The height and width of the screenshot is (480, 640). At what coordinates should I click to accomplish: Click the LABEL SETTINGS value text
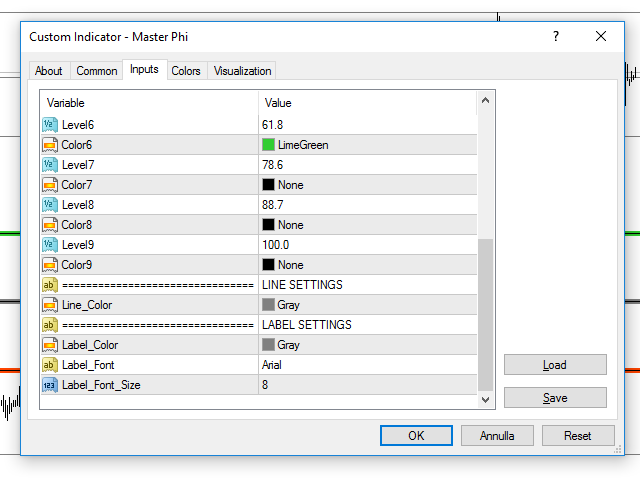point(307,325)
